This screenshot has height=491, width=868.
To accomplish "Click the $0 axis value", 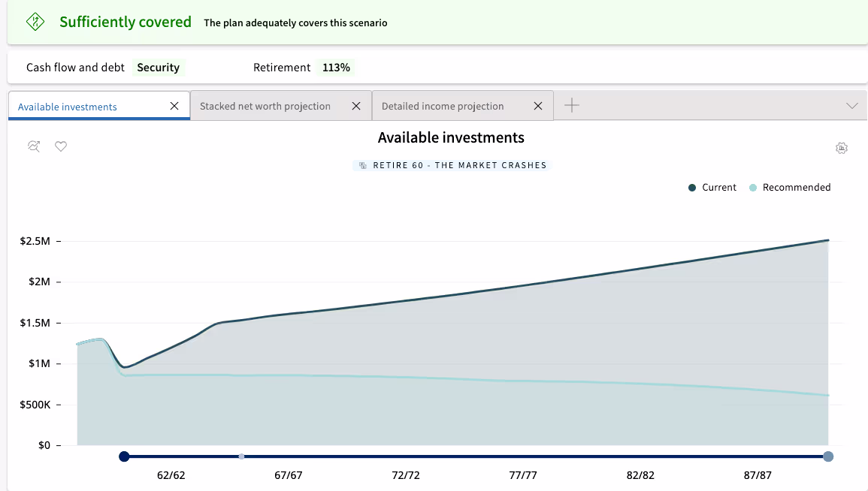I will 44,445.
